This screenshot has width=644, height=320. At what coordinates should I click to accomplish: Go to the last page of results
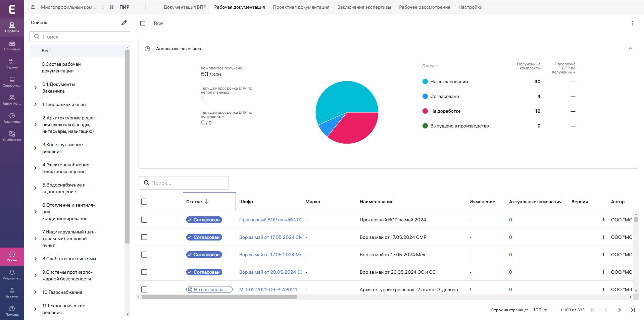tap(633, 310)
